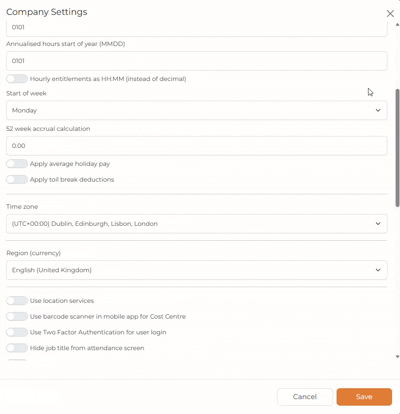Click the Annualised hours start of year field

pos(197,61)
